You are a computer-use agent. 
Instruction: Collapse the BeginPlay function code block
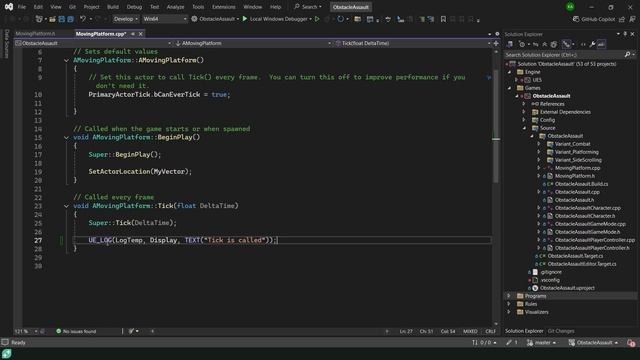click(x=66, y=138)
